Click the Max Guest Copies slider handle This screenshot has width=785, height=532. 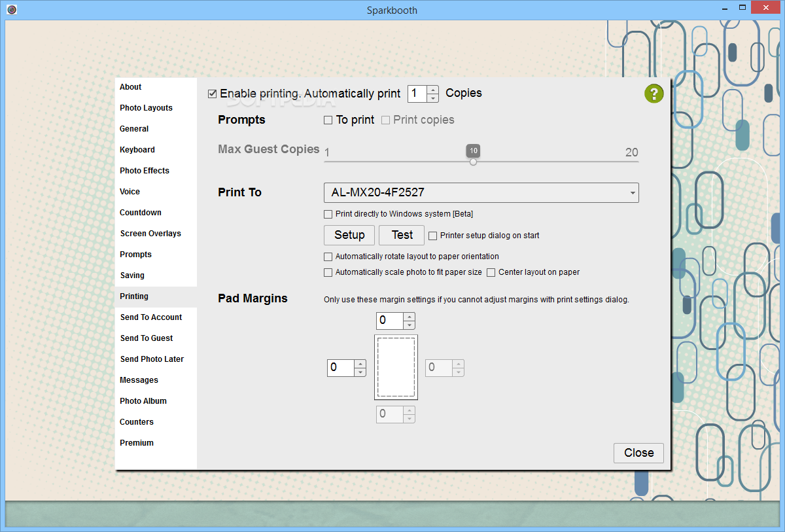[x=473, y=162]
